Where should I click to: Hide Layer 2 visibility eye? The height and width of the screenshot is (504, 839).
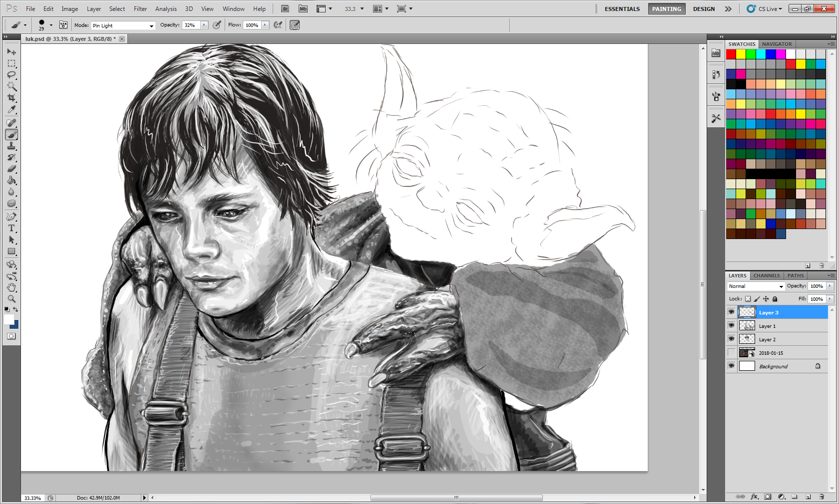731,339
